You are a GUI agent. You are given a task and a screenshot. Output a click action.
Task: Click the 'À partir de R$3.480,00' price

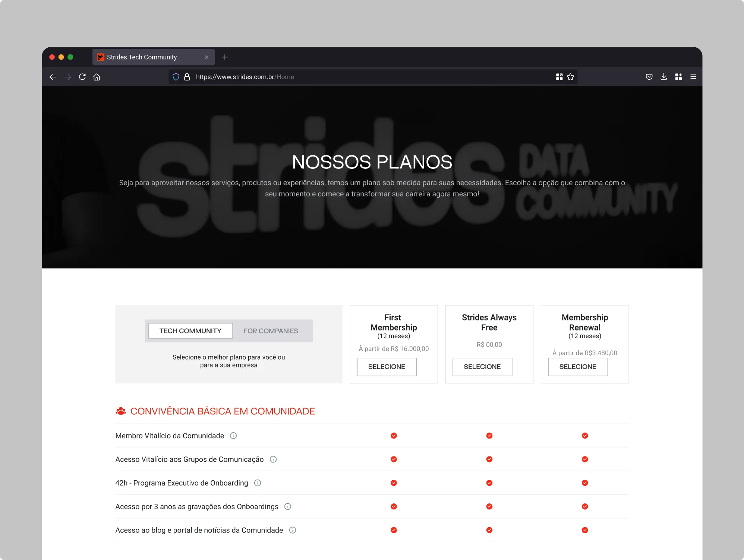585,353
